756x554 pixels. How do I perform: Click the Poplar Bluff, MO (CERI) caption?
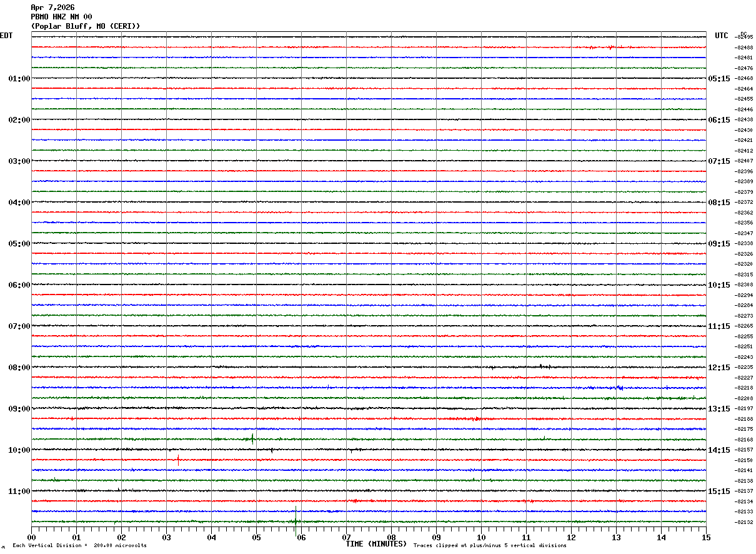click(x=86, y=26)
